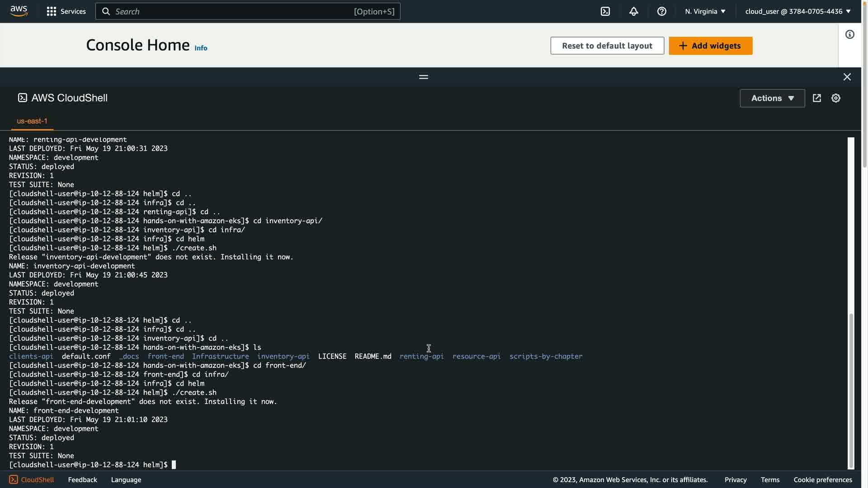Click the CloudShell footer shortcut
868x488 pixels.
click(x=32, y=480)
